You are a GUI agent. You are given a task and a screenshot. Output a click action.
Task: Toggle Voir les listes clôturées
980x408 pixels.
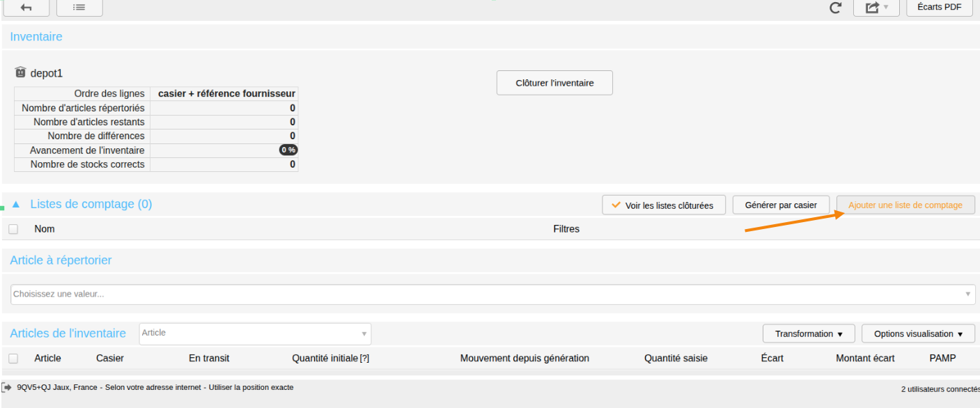pos(663,205)
